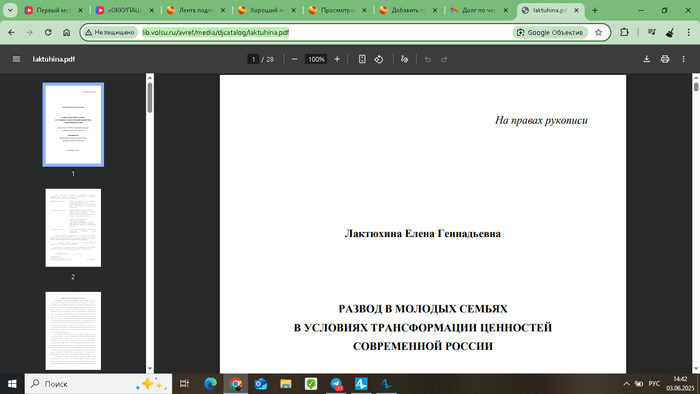Click the Google Объектив button

pyautogui.click(x=550, y=32)
